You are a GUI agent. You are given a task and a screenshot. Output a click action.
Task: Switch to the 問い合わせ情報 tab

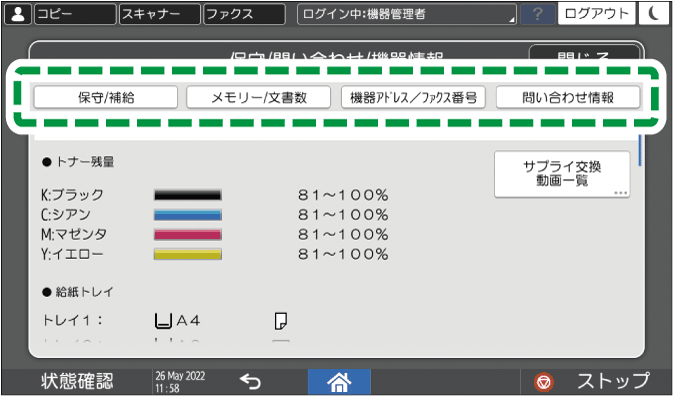coord(568,97)
